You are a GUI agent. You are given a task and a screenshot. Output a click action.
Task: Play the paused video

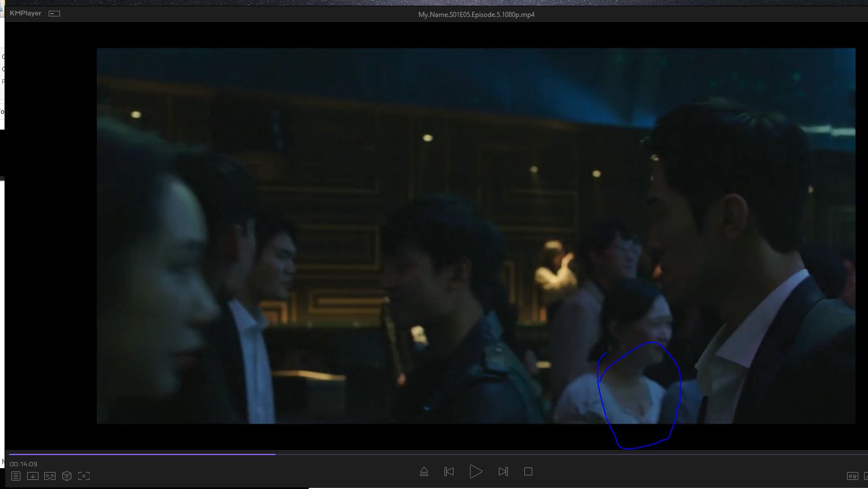pos(476,471)
